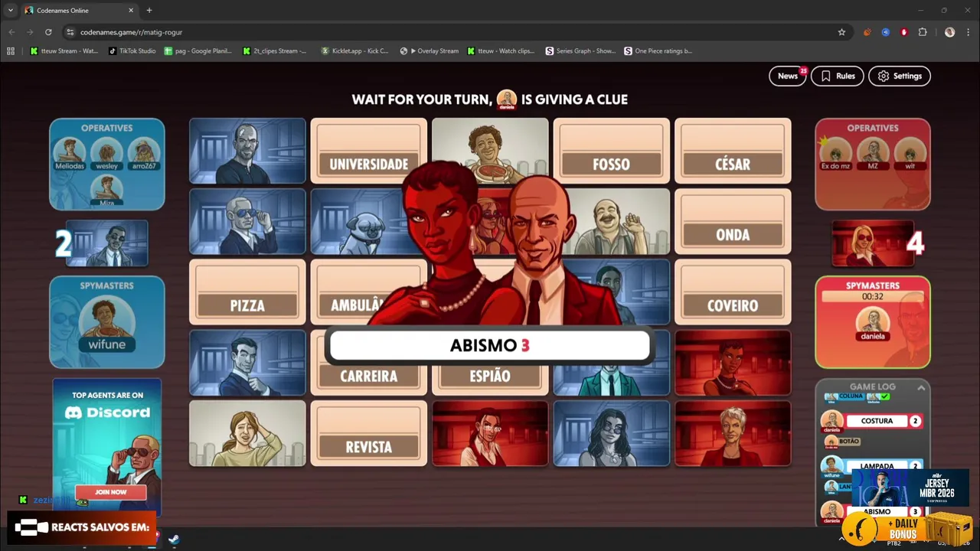Go back in browser history
Viewport: 980px width, 551px height.
point(11,32)
